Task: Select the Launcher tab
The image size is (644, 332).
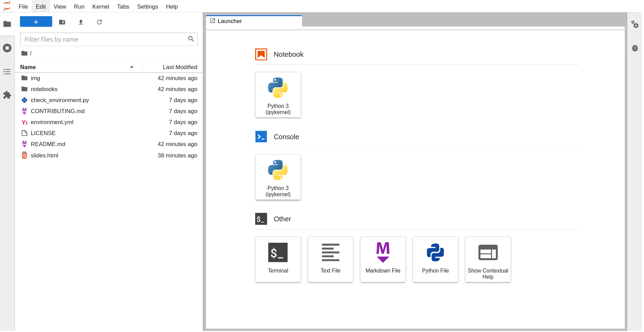Action: point(229,21)
